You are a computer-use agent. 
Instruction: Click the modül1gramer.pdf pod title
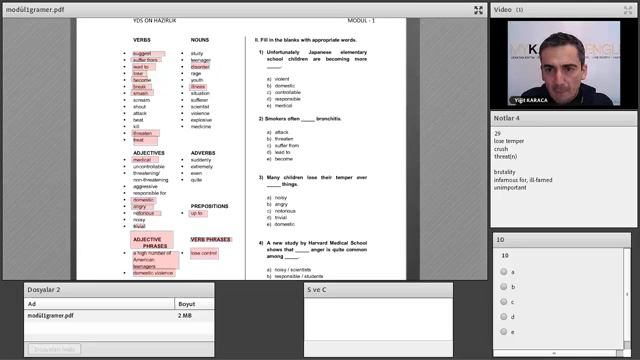[x=35, y=9]
